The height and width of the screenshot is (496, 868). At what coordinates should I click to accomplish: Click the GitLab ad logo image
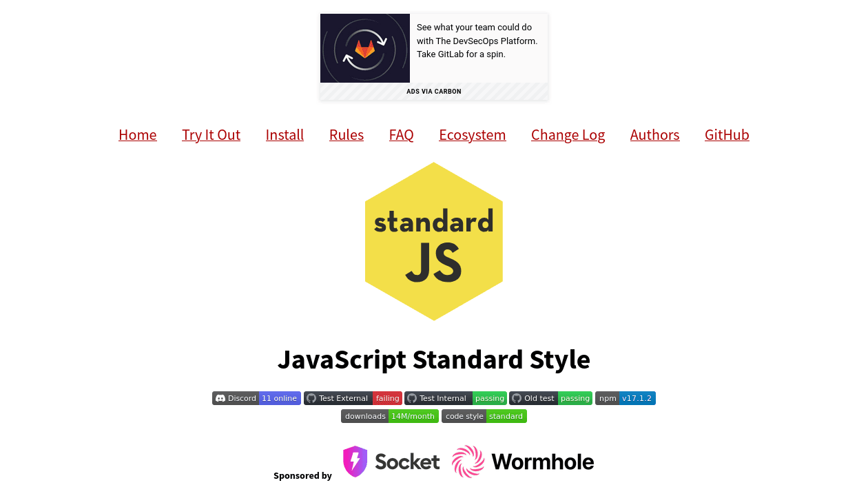365,48
